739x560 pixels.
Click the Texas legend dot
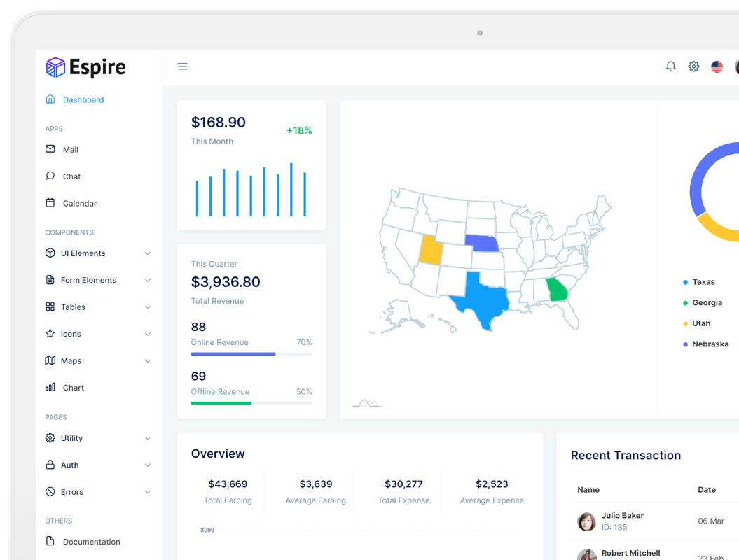(x=685, y=282)
